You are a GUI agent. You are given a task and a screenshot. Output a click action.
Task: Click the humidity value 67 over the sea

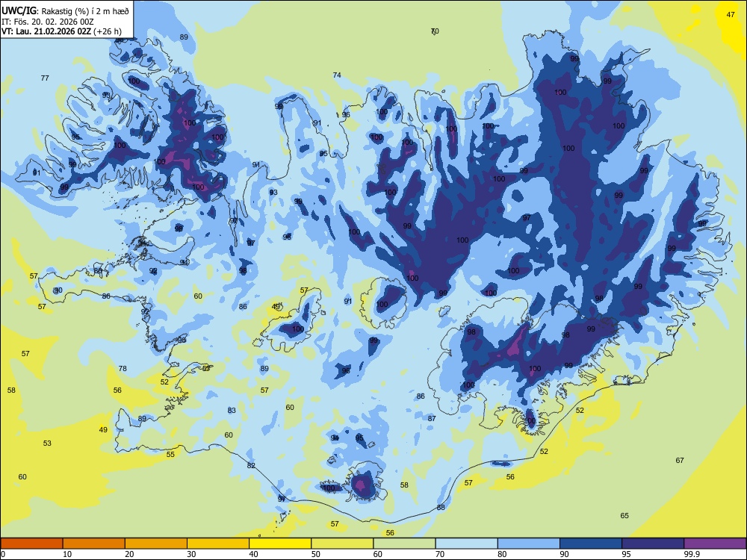(x=680, y=461)
